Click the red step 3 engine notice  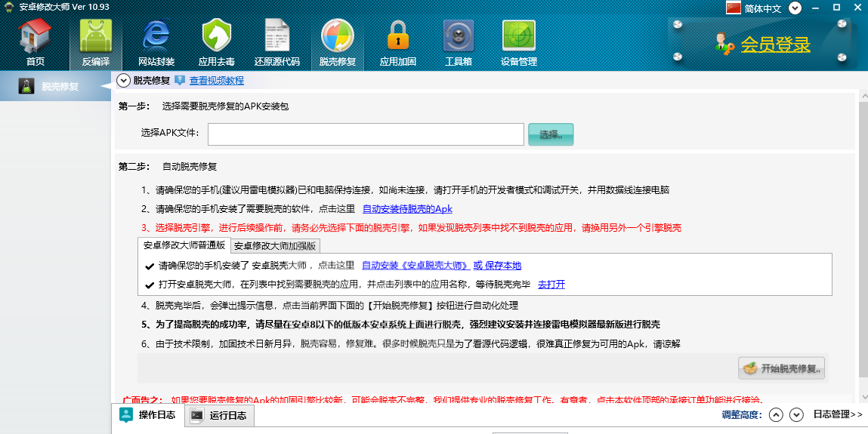[x=411, y=228]
